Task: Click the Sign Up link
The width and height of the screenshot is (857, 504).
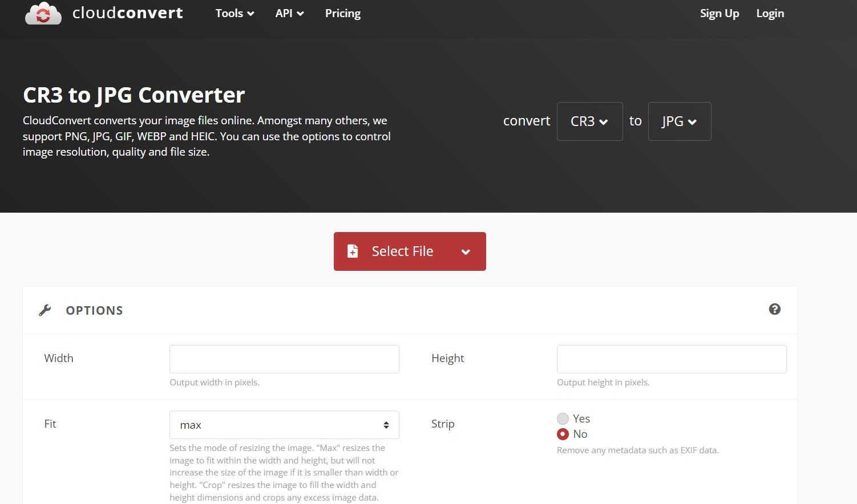Action: (719, 13)
